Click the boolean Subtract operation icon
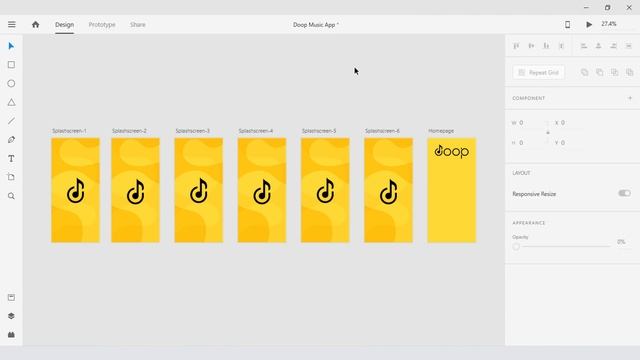This screenshot has height=360, width=640. 600,73
